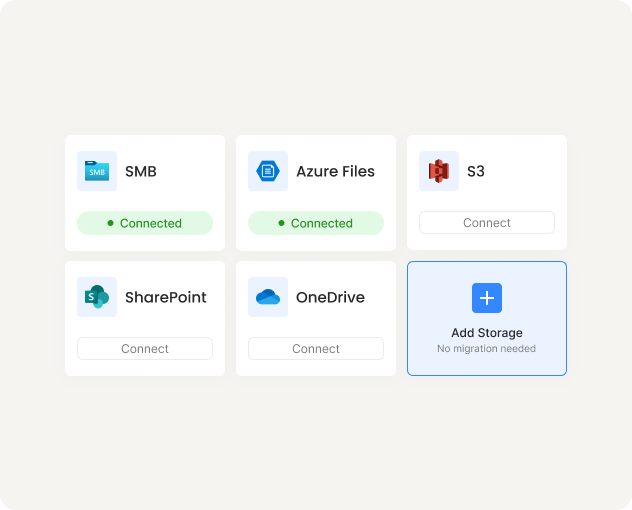
Task: Select the OneDrive card title
Action: coord(330,297)
